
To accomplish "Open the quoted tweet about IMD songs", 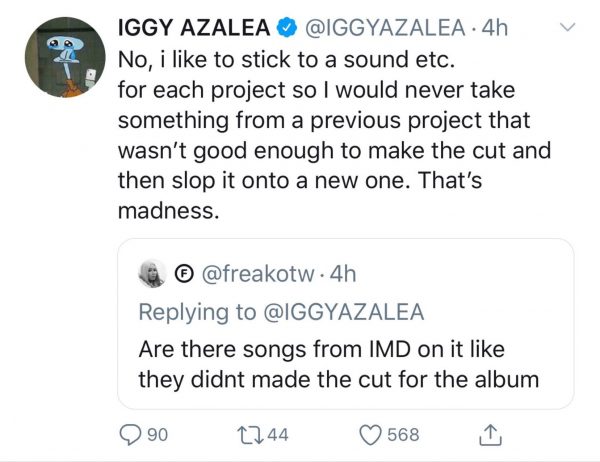I will coord(346,324).
